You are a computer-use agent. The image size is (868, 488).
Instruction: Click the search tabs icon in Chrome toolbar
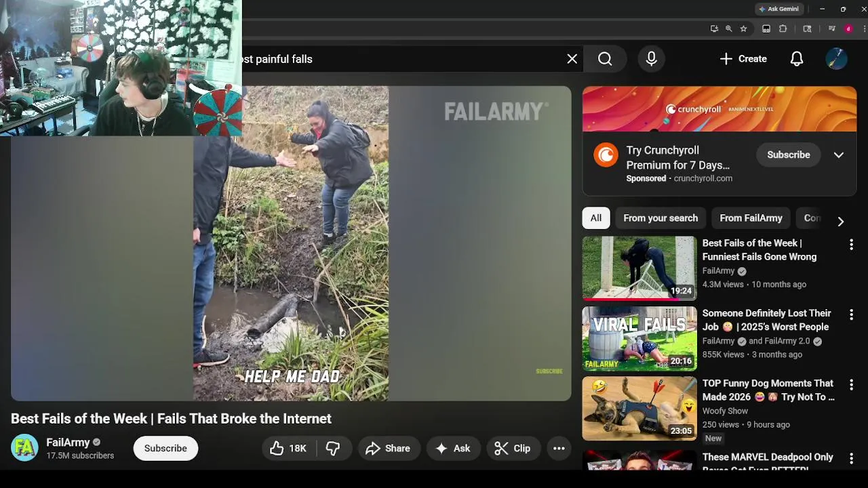pyautogui.click(x=807, y=28)
